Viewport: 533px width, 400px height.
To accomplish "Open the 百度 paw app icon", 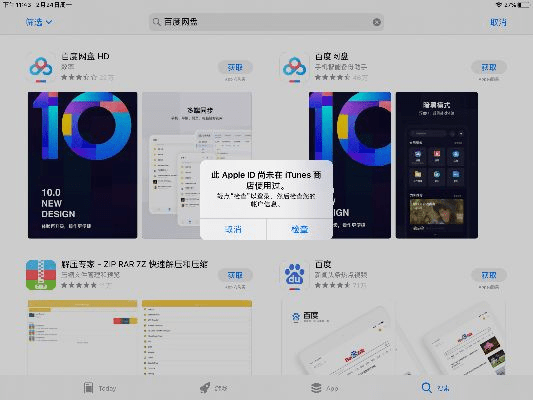I will tap(294, 275).
